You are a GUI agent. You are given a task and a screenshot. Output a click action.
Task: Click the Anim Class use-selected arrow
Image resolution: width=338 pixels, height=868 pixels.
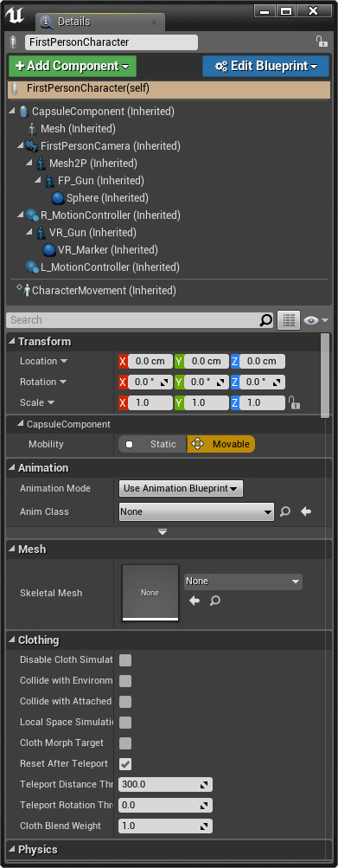click(305, 512)
